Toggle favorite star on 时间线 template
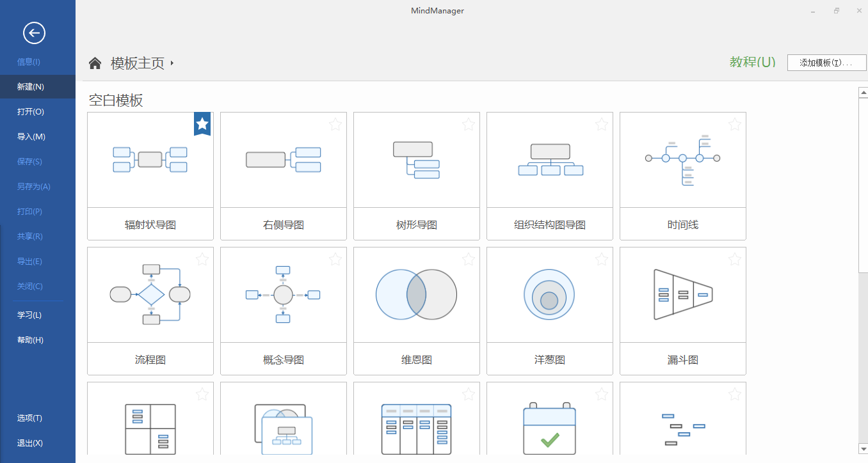This screenshot has height=463, width=868. 735,124
